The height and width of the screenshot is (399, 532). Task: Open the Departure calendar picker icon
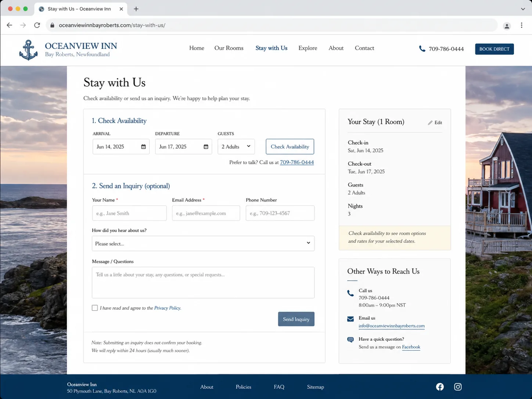point(206,147)
